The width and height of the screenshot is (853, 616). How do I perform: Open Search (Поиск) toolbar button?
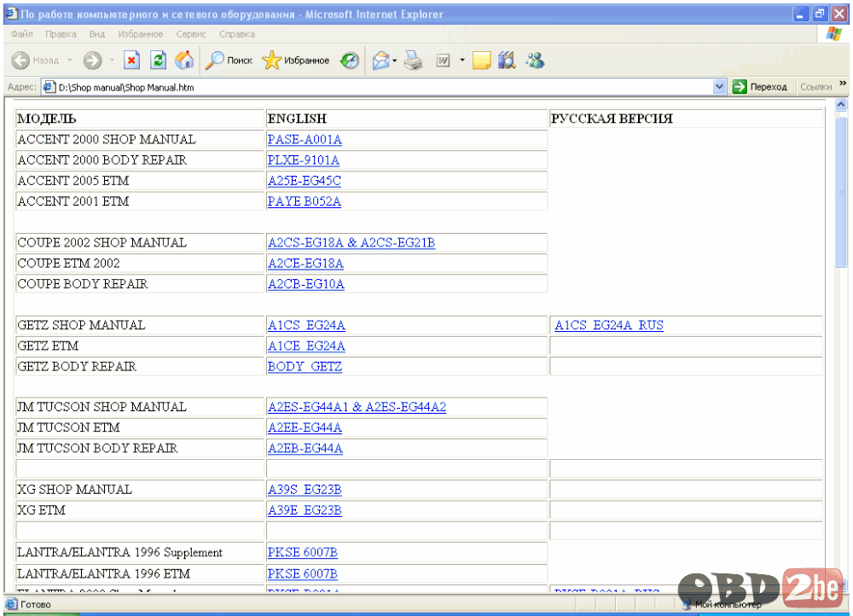coord(229,61)
